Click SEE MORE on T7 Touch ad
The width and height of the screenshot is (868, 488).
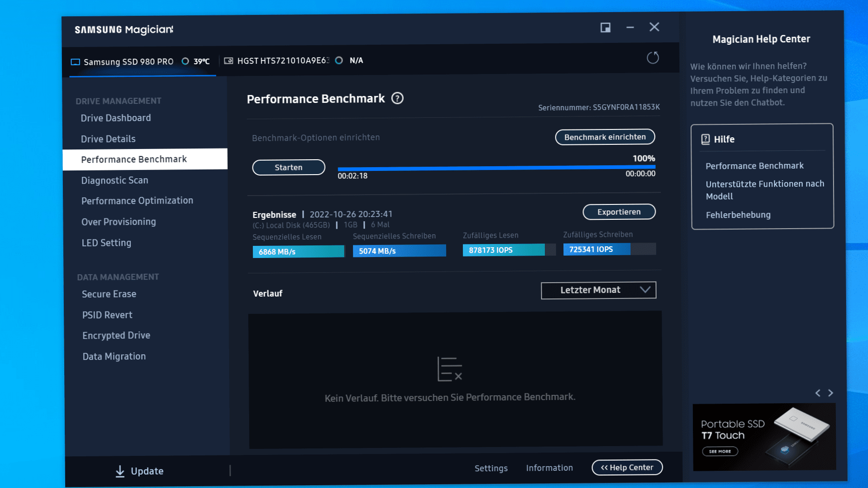(x=720, y=451)
